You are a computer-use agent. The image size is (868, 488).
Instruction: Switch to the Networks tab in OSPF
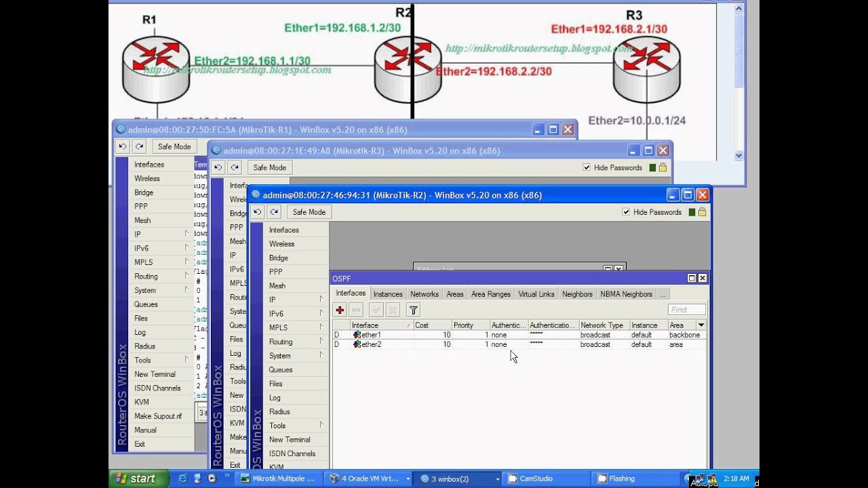click(425, 294)
